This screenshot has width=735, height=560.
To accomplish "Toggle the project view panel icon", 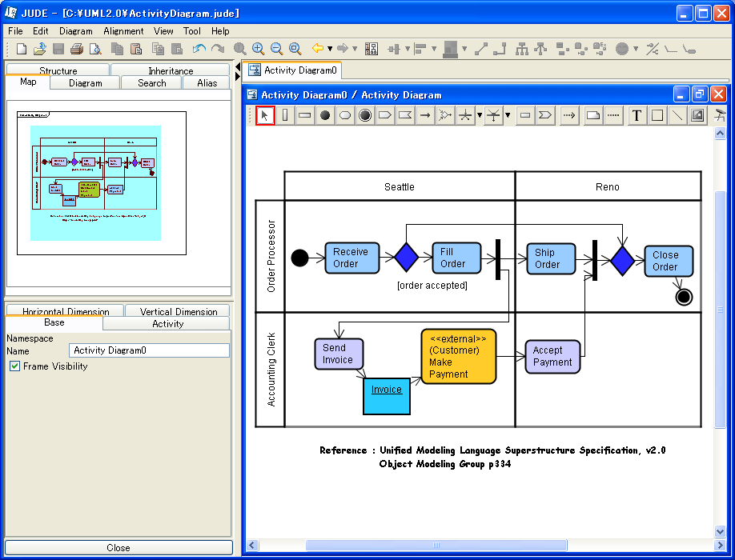I will (x=372, y=49).
